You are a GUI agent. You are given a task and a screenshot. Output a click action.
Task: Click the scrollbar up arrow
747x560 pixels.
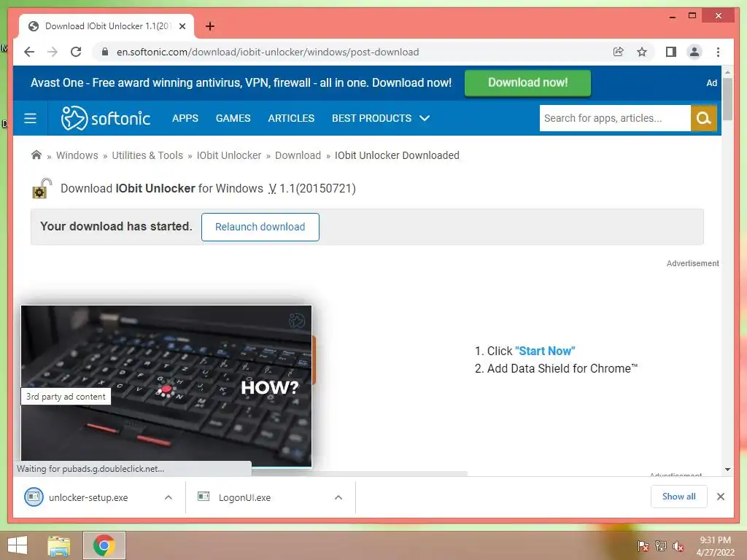[727, 72]
